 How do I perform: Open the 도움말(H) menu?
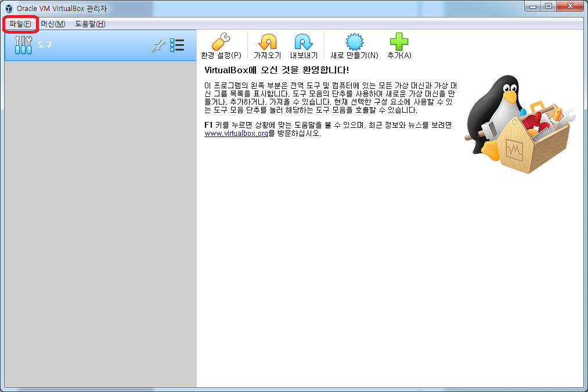[x=90, y=24]
